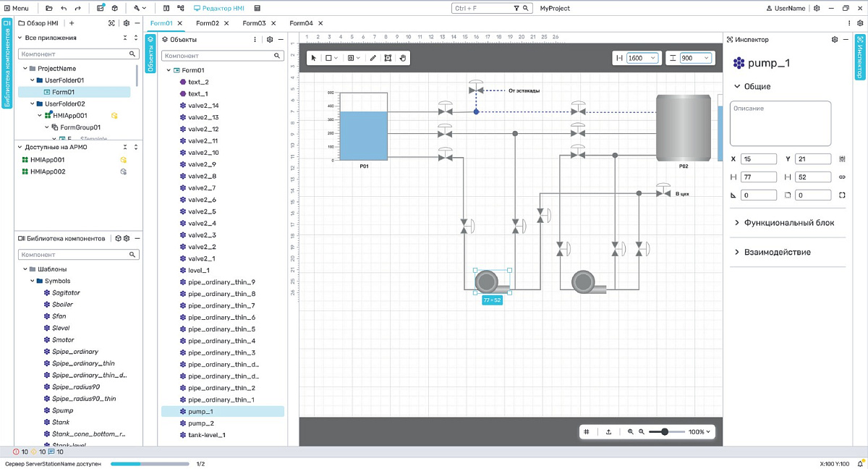Select pump_2 in the objects tree
This screenshot has width=868, height=469.
(201, 423)
